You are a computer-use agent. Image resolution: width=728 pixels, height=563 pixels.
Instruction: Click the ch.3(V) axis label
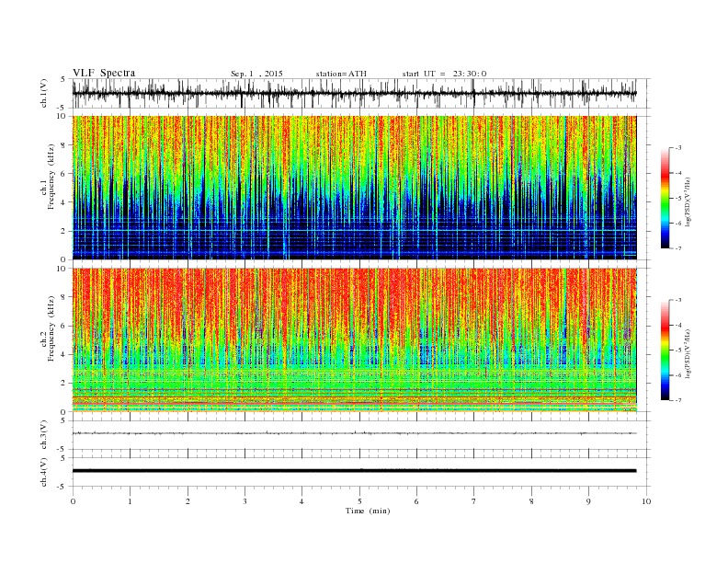[44, 435]
